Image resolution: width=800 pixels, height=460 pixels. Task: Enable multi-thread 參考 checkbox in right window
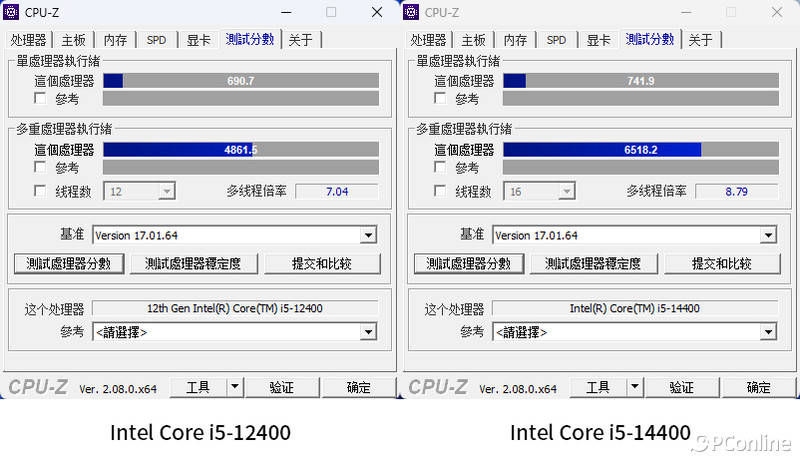coord(440,167)
